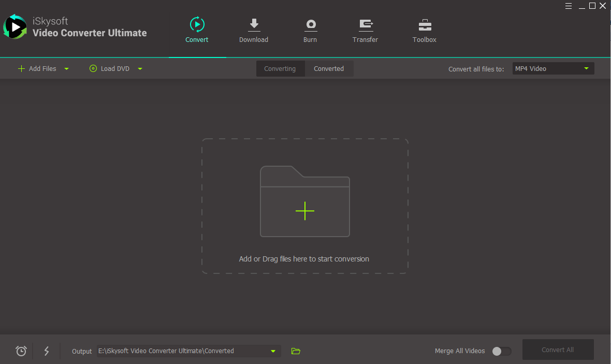Image resolution: width=611 pixels, height=364 pixels.
Task: Click the iSkysoft app logo
Action: [x=15, y=26]
